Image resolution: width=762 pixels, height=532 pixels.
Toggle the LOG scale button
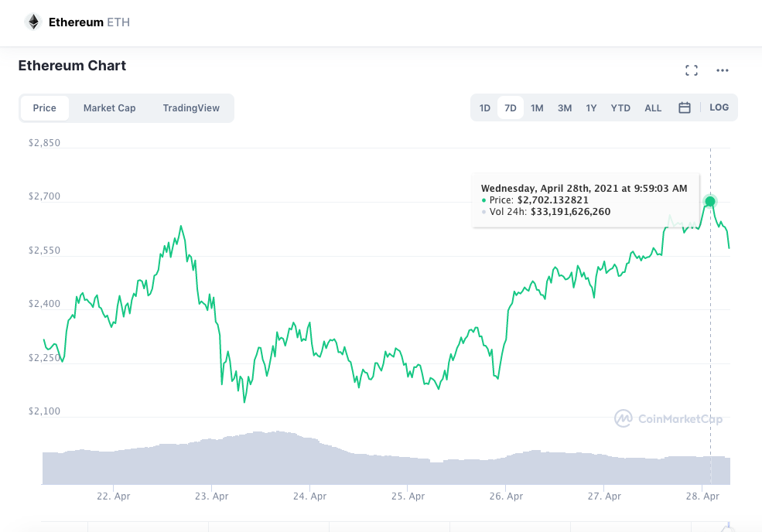click(x=719, y=107)
